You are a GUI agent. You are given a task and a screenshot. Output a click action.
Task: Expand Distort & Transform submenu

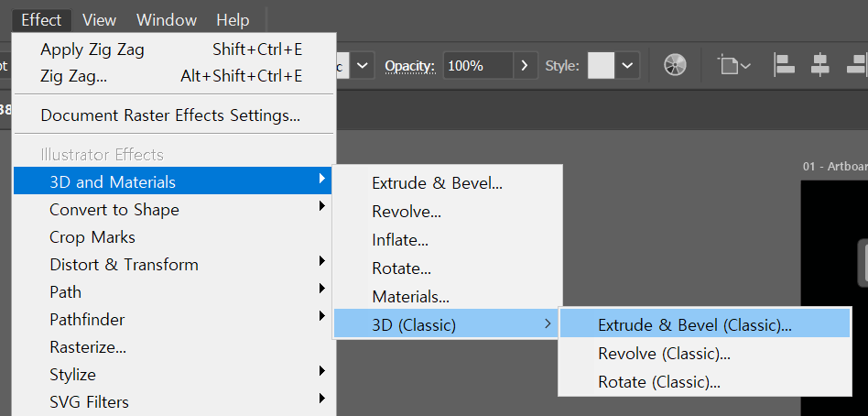click(x=174, y=264)
